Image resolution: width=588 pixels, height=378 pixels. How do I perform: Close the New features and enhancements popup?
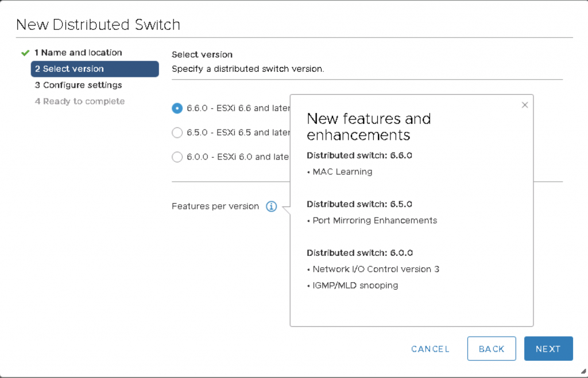coord(524,105)
